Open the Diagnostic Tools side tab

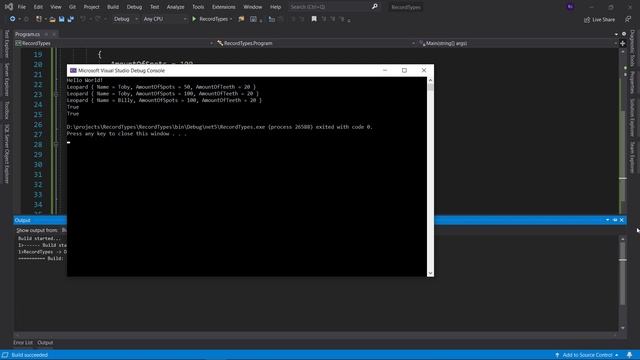(x=633, y=48)
